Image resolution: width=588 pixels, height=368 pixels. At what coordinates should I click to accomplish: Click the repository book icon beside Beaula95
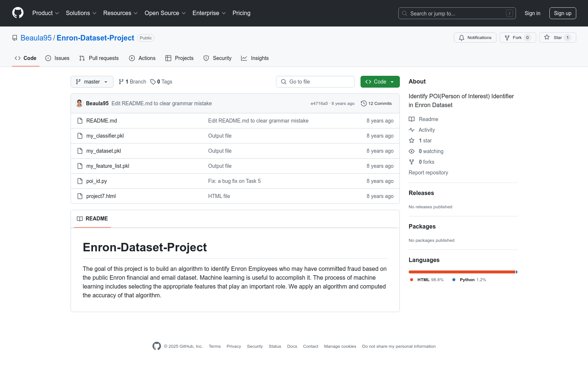pos(15,38)
